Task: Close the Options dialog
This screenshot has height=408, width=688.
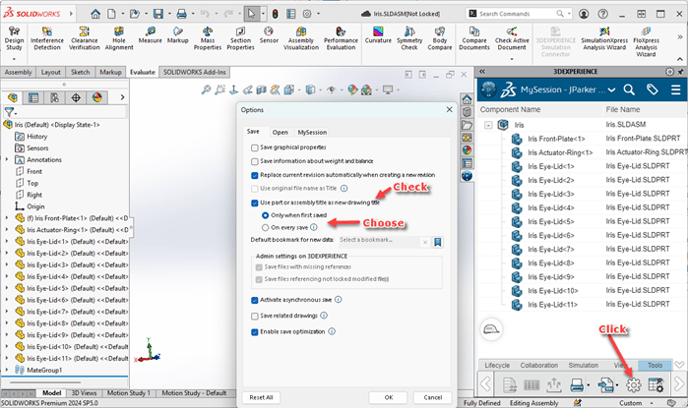Action: 449,110
